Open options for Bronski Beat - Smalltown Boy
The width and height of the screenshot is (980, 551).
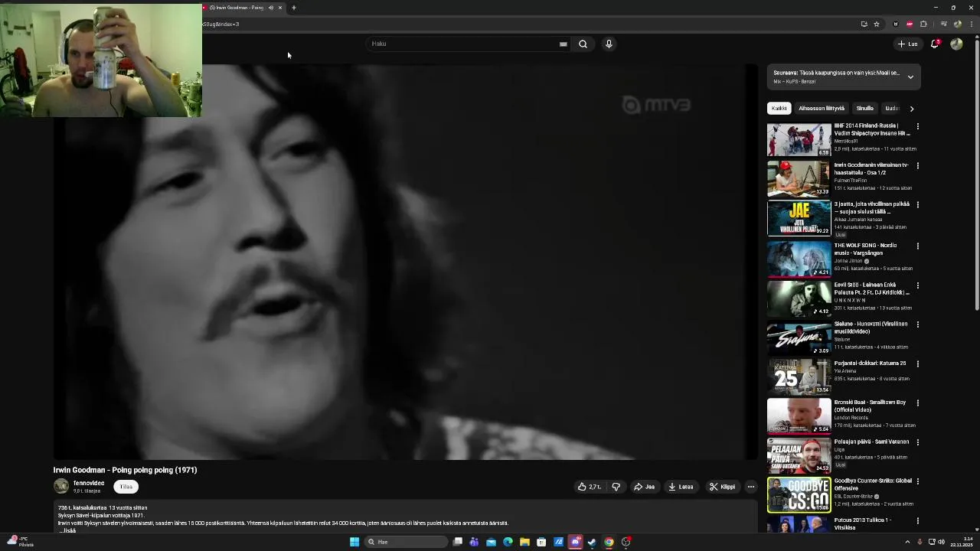click(x=918, y=403)
